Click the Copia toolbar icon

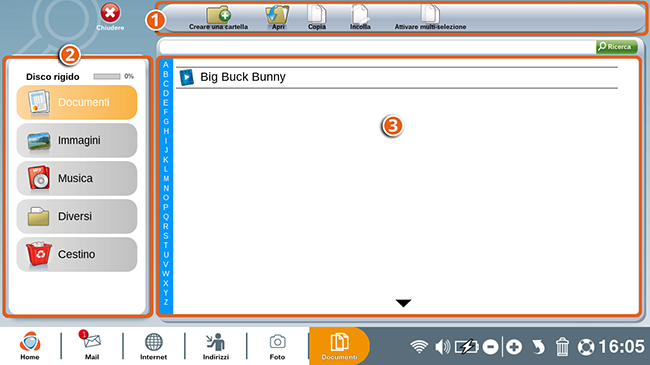pos(317,14)
